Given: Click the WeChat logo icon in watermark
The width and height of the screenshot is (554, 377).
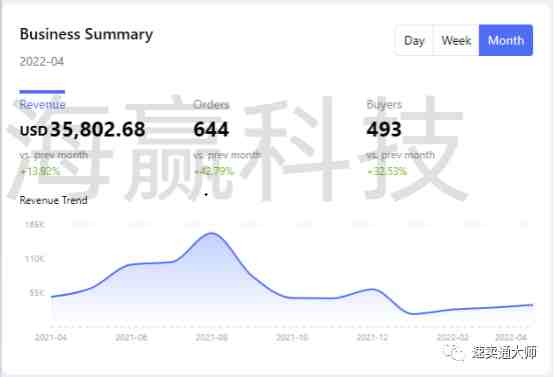Looking at the screenshot, I should click(x=453, y=352).
